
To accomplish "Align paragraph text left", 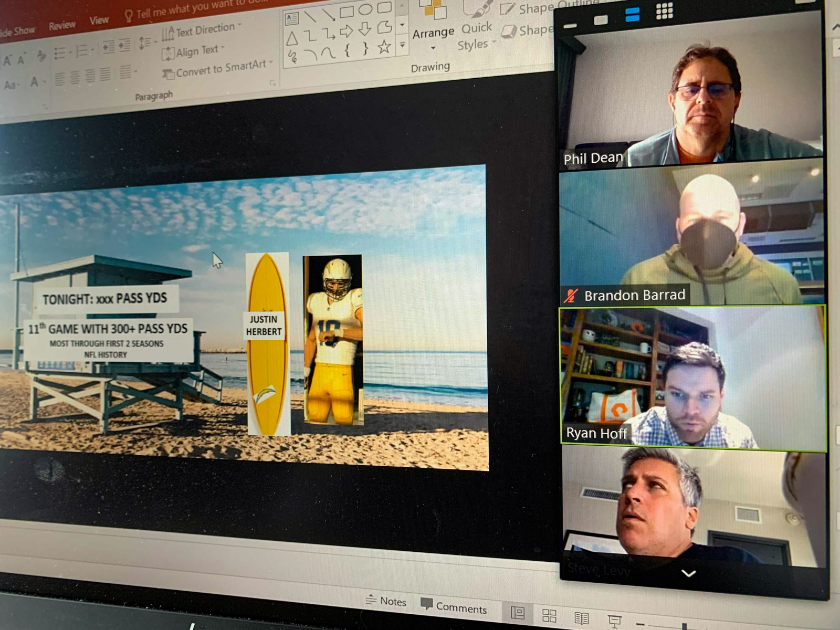I will pos(60,79).
